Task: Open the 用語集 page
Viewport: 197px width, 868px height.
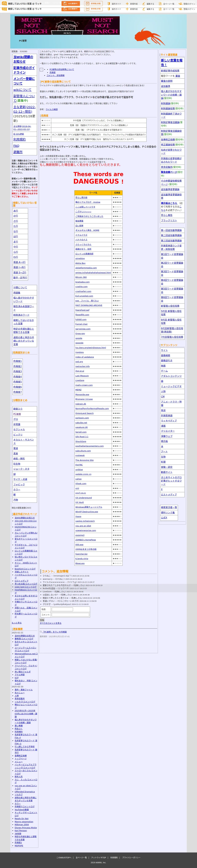Action: tap(17, 293)
